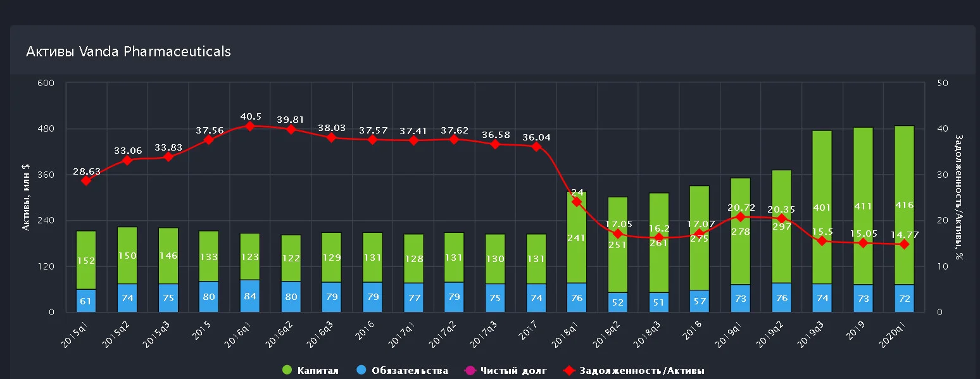Image resolution: width=980 pixels, height=379 pixels.
Task: Select the green 411 bar segment for 2019
Action: tap(864, 206)
